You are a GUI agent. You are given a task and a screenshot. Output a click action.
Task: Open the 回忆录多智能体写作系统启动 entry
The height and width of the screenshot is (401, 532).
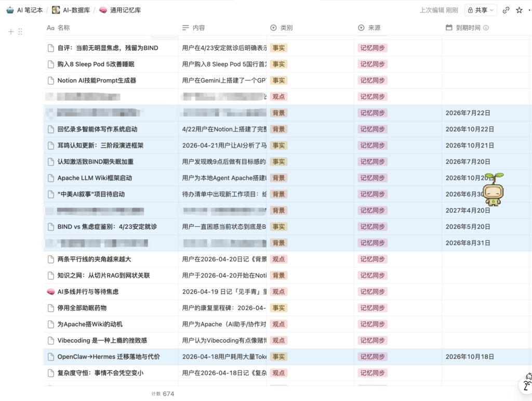click(97, 130)
